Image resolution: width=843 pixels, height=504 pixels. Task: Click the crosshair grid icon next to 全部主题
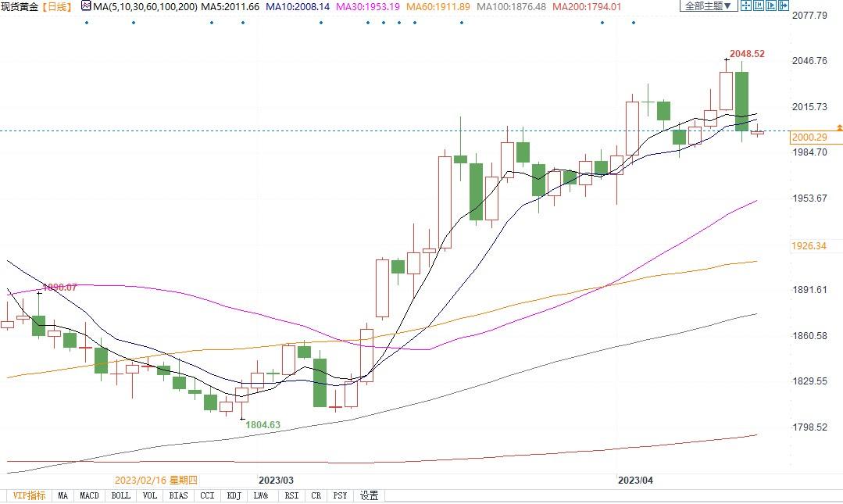(x=746, y=6)
